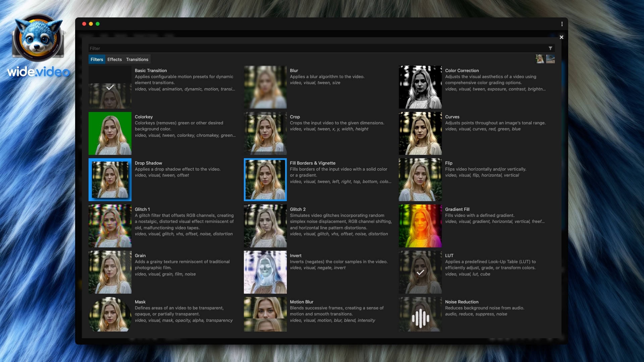This screenshot has width=644, height=362.
Task: Choose the Glitch 2 thumbnail
Action: [265, 226]
